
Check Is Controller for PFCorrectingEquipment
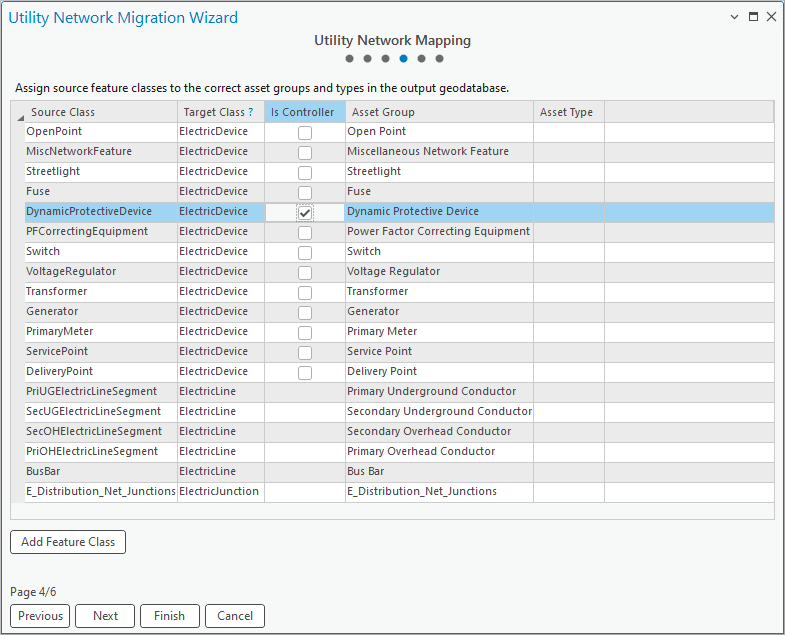pyautogui.click(x=305, y=233)
